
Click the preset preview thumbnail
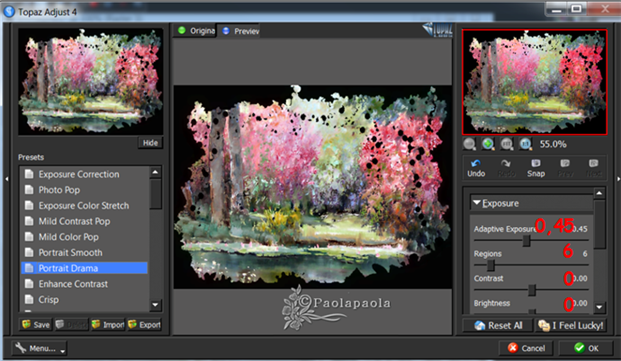pyautogui.click(x=91, y=81)
